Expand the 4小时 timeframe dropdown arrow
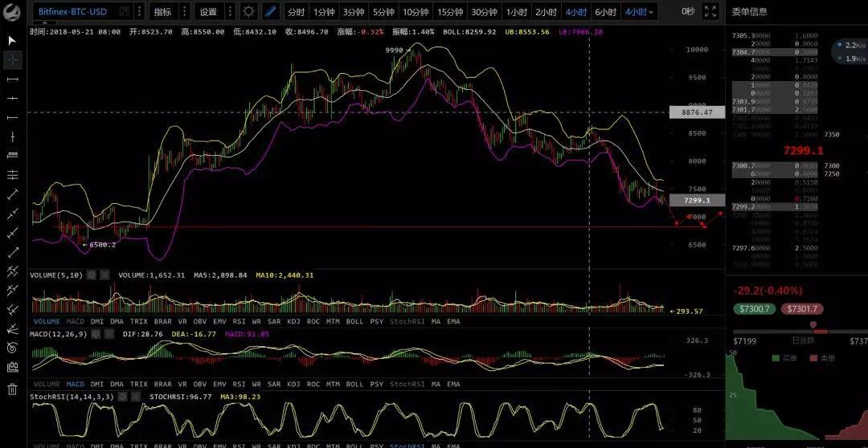This screenshot has height=448, width=868. (651, 12)
